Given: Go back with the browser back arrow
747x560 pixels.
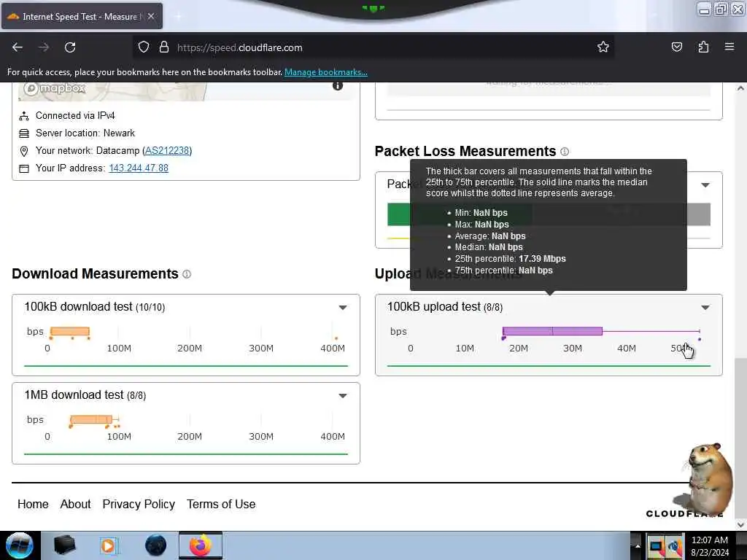Looking at the screenshot, I should pyautogui.click(x=18, y=47).
